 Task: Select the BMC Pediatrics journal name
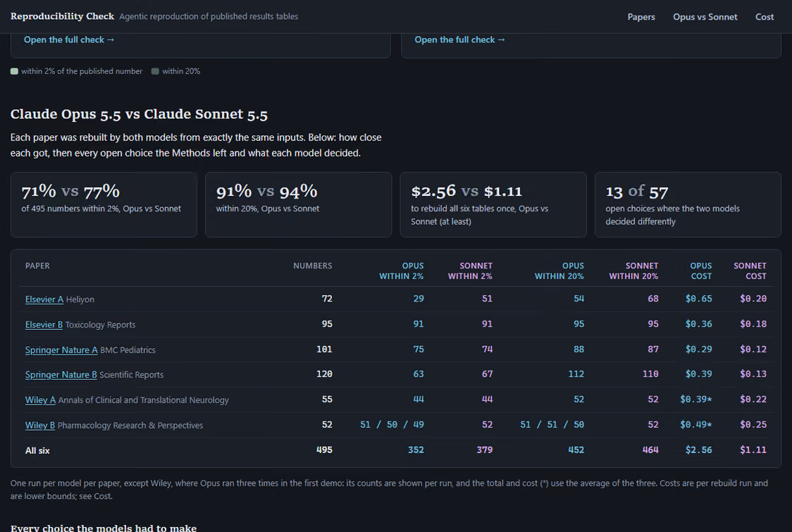pyautogui.click(x=128, y=349)
